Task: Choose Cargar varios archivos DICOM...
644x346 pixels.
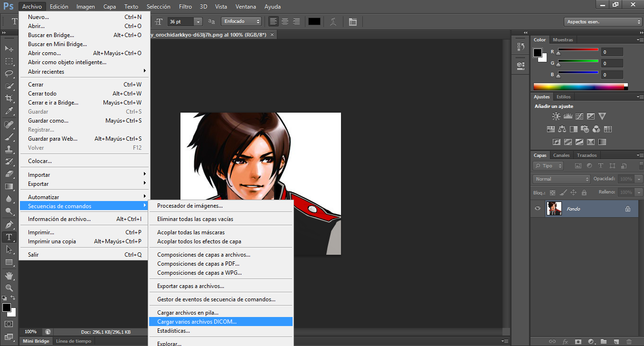Action: point(221,322)
